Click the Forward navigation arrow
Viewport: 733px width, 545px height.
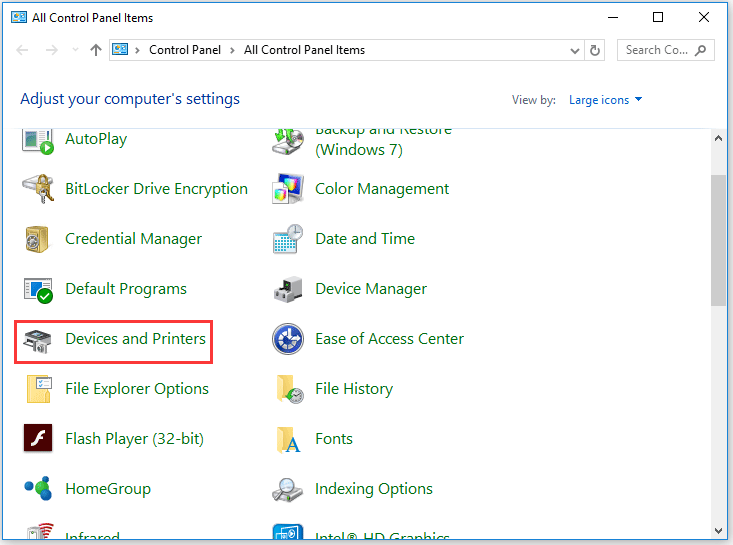tap(51, 50)
